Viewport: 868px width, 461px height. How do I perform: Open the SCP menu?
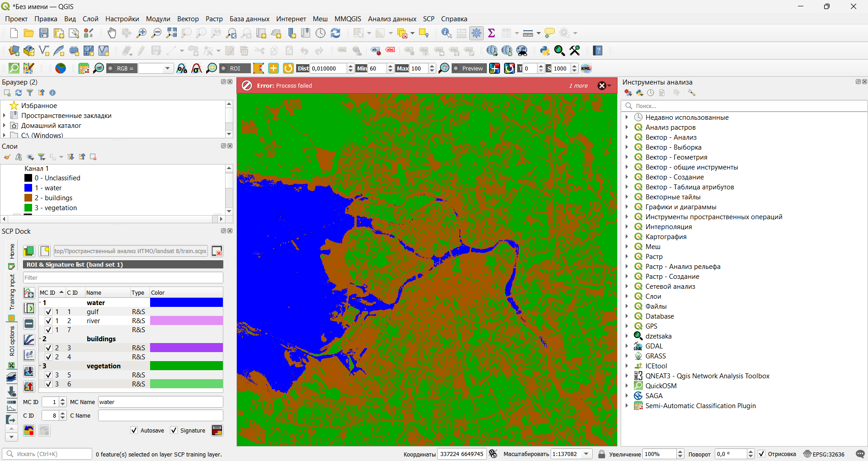[x=428, y=19]
